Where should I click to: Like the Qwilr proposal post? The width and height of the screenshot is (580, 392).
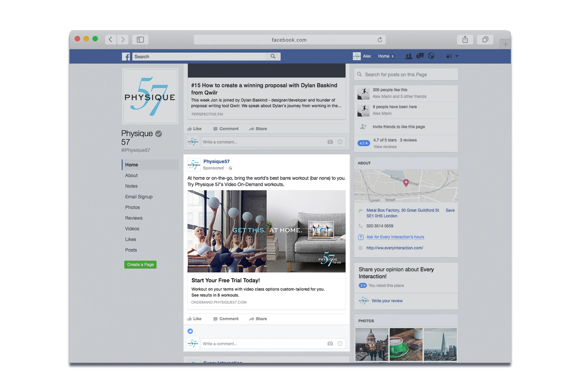coord(194,129)
